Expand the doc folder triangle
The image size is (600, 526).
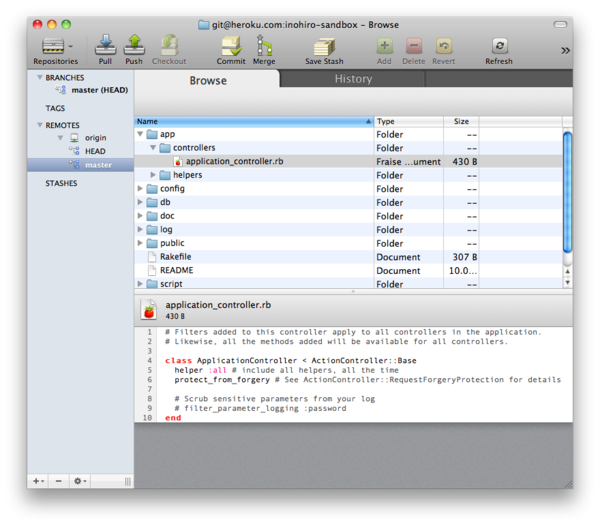140,216
